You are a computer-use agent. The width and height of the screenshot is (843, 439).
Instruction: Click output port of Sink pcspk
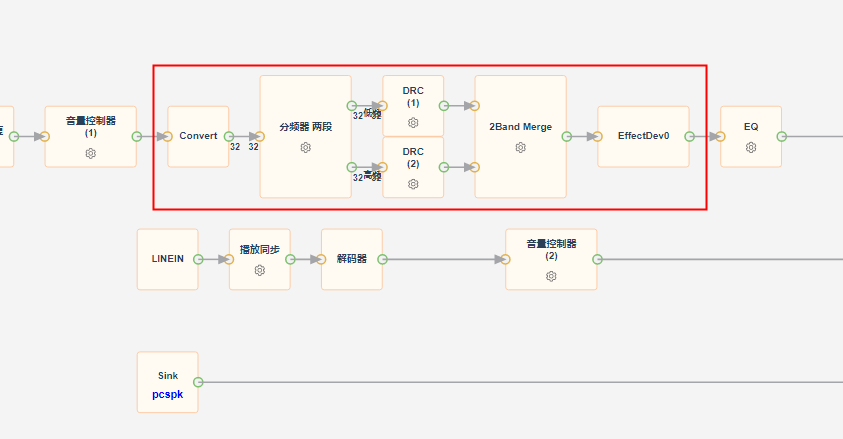click(198, 382)
